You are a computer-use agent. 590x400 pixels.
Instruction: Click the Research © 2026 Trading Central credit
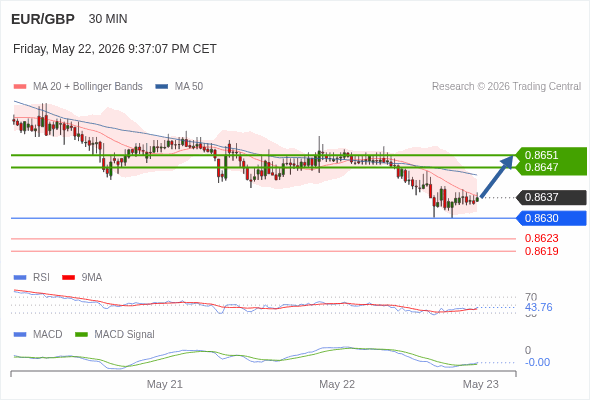pos(506,87)
